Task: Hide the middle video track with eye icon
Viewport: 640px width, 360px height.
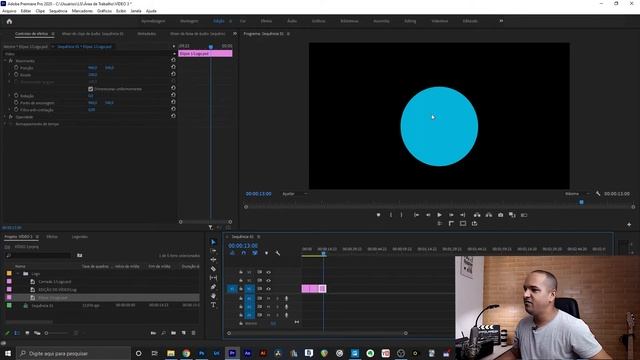Action: click(269, 280)
